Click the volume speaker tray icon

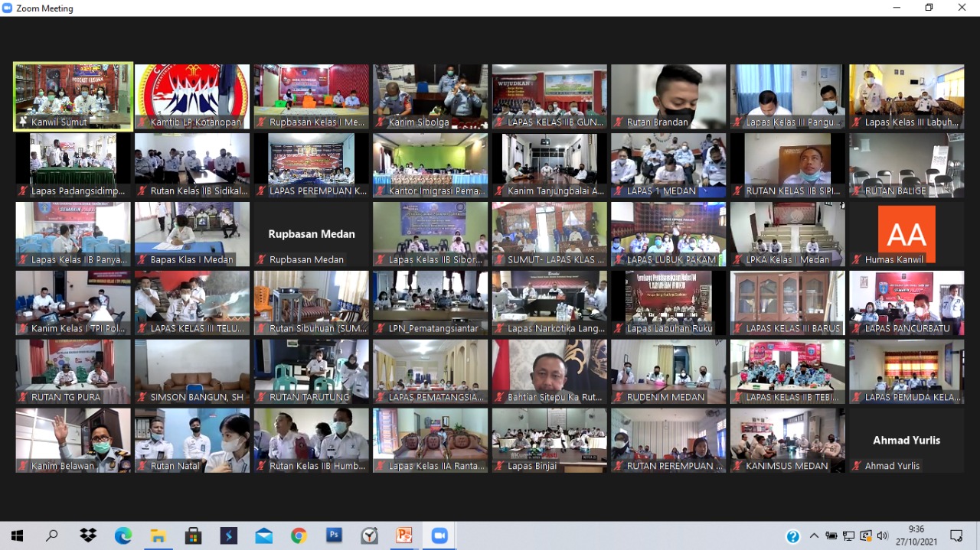(883, 535)
